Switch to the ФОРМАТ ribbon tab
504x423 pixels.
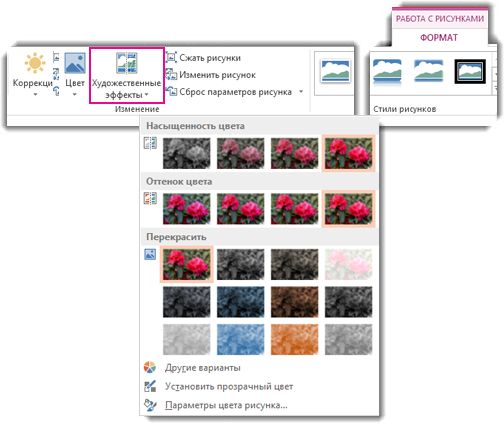pos(439,37)
